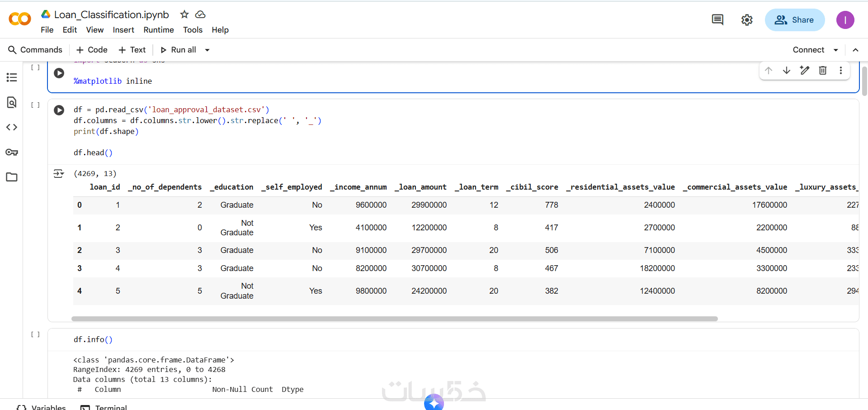Click the df.head() code line
Image resolution: width=868 pixels, height=410 pixels.
[x=93, y=153]
